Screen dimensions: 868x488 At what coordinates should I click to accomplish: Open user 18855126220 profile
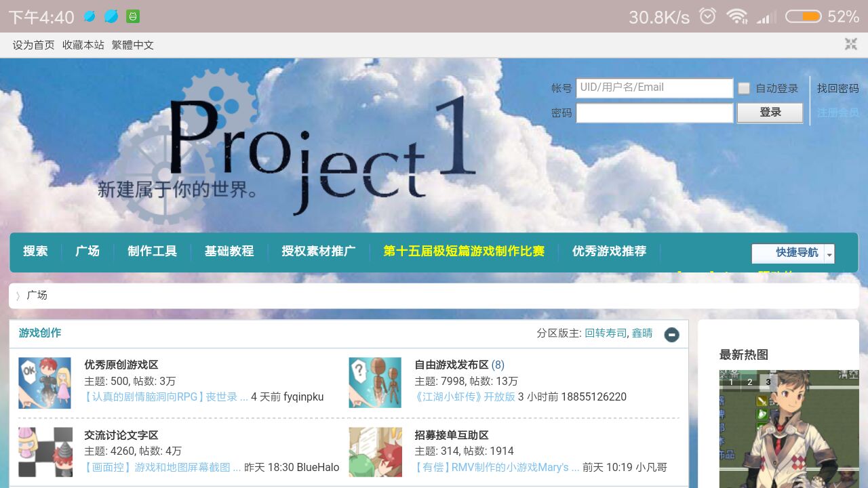tap(594, 397)
